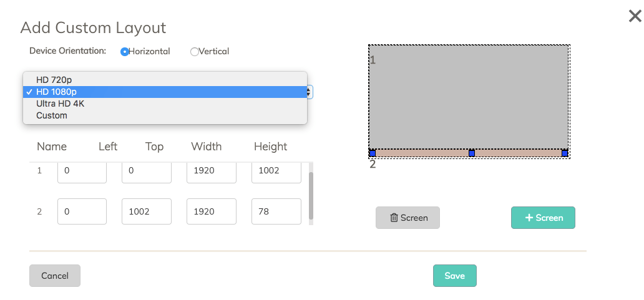Click the Width field of screen 1
Viewport: 644px width, 300px height.
pyautogui.click(x=212, y=170)
